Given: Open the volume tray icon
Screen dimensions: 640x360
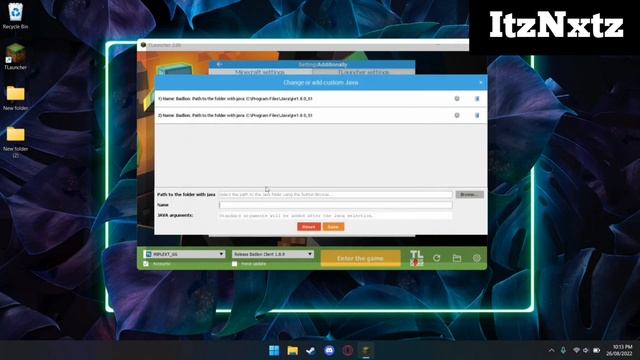Looking at the screenshot, I should (x=586, y=351).
